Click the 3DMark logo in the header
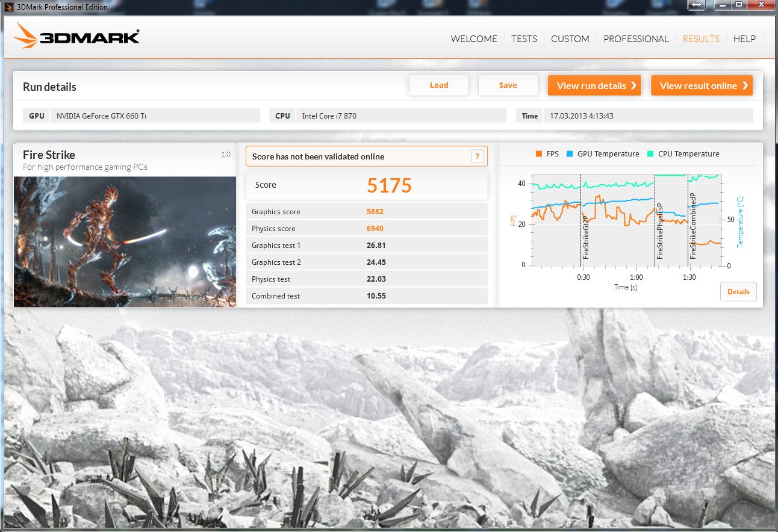Image resolution: width=778 pixels, height=532 pixels. pos(76,36)
